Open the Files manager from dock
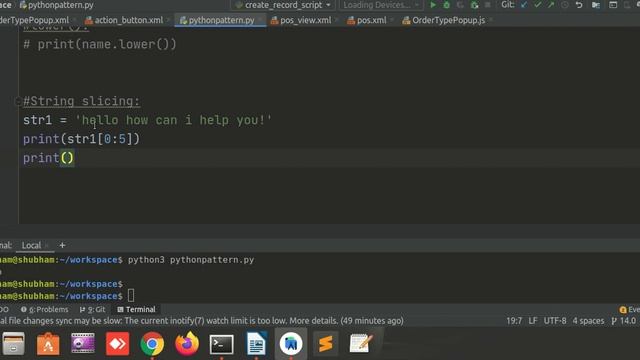 tap(13, 344)
